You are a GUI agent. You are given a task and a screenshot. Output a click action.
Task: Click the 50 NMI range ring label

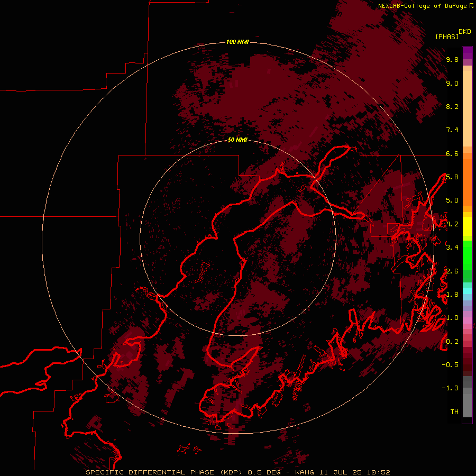click(237, 140)
